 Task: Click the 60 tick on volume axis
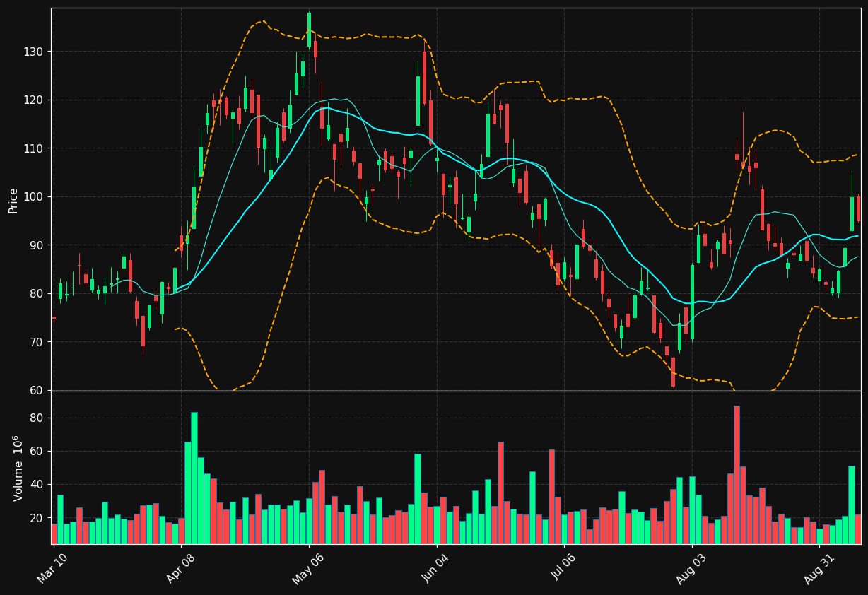tap(36, 451)
